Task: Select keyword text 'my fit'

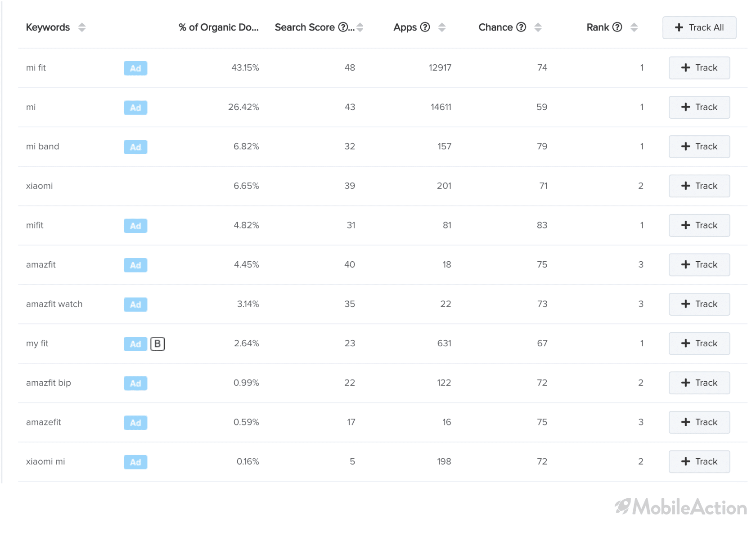Action: (37, 344)
